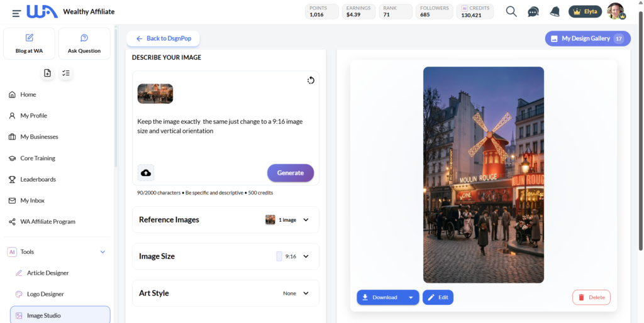Delete the generated image
The image size is (644, 323).
[x=591, y=297]
